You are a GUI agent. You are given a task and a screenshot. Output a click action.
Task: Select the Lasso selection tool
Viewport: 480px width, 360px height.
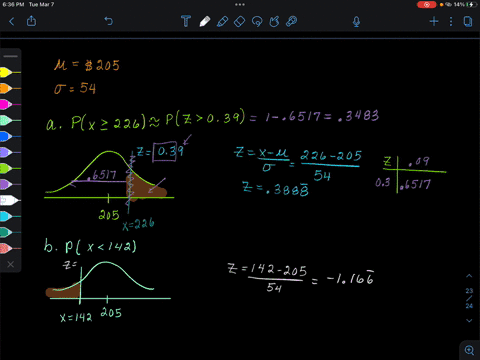pos(257,22)
